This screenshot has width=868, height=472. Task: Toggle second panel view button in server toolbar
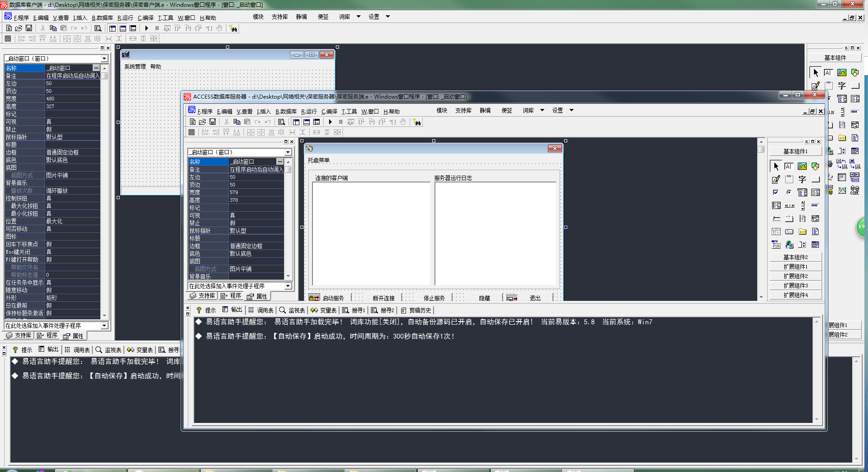(x=306, y=122)
